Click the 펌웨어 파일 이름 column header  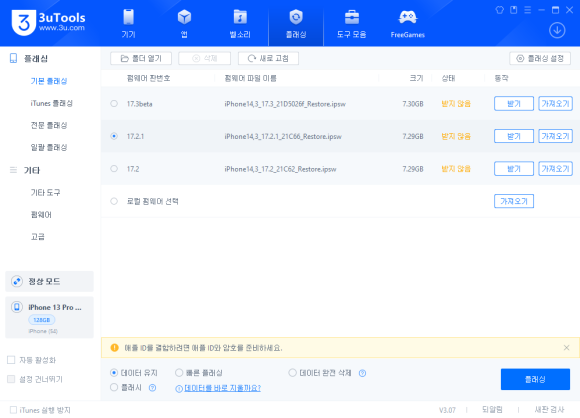[x=250, y=78]
